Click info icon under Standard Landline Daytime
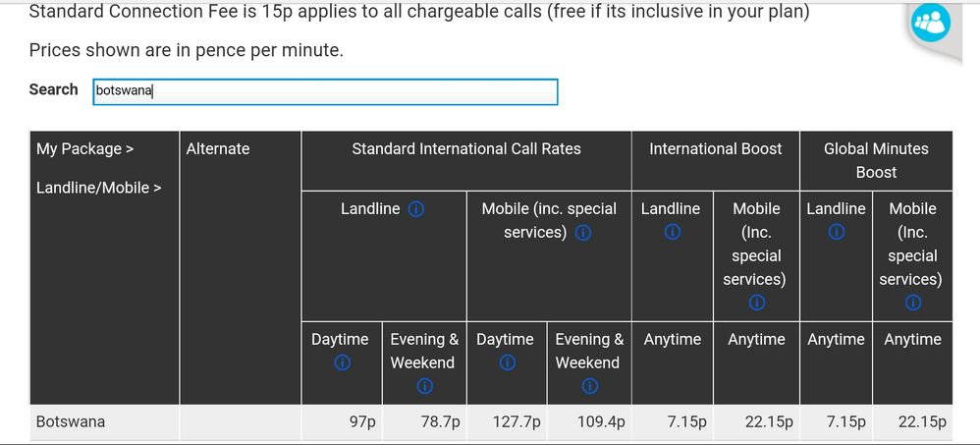This screenshot has width=980, height=445. tap(341, 362)
